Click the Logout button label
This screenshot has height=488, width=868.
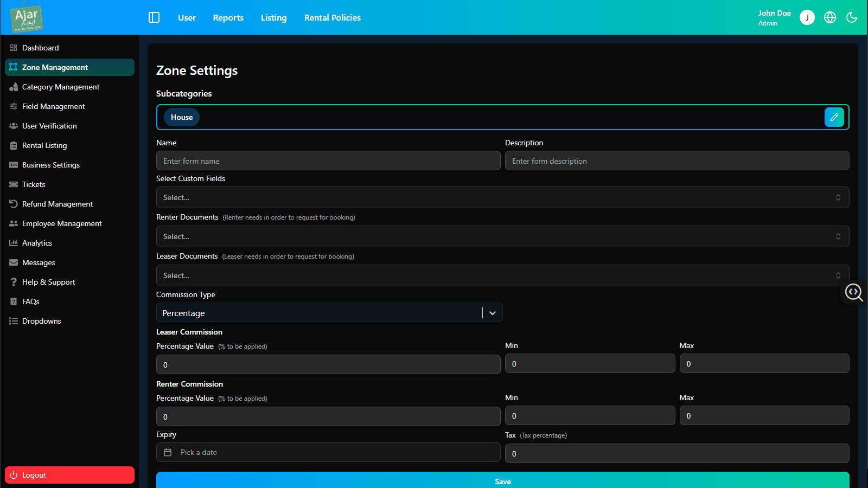click(34, 475)
